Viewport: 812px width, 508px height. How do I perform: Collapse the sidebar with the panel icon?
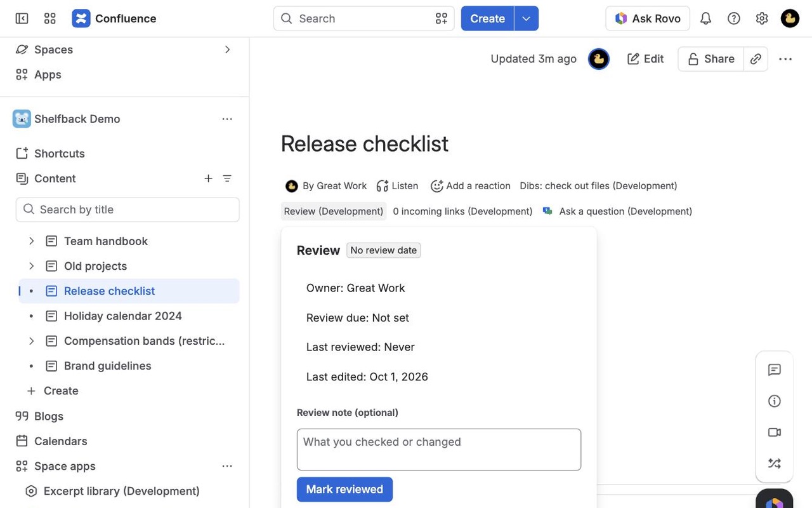(22, 18)
